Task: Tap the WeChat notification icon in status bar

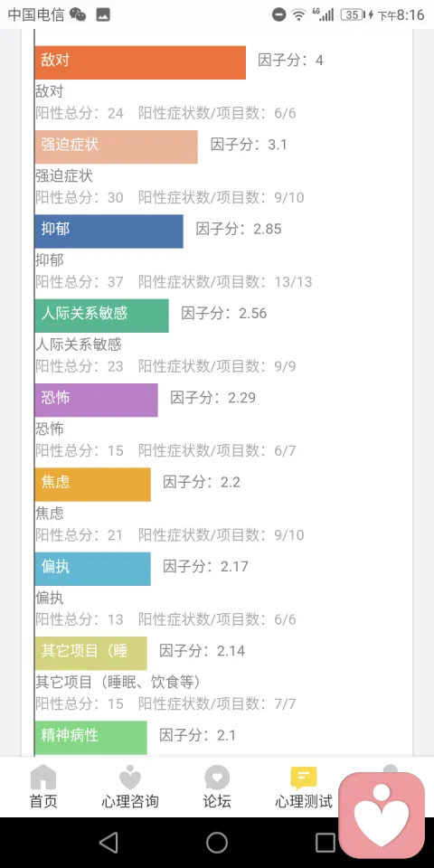Action: coord(78,15)
